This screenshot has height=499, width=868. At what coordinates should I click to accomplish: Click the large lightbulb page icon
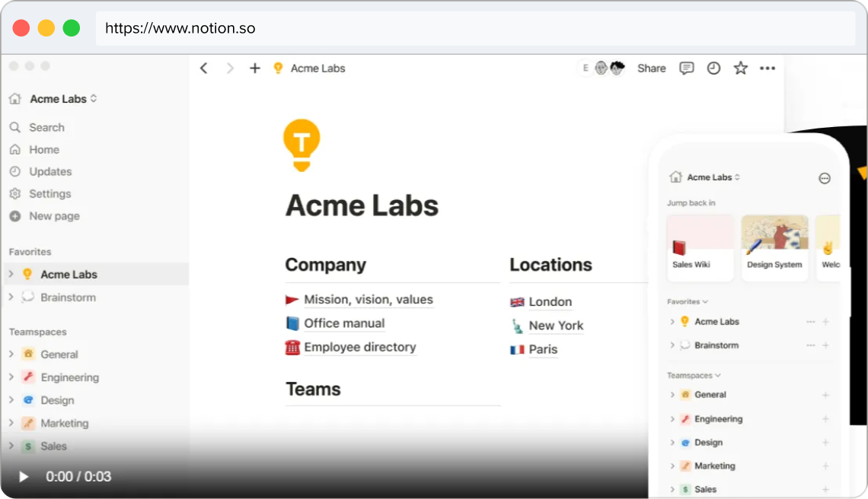tap(302, 145)
